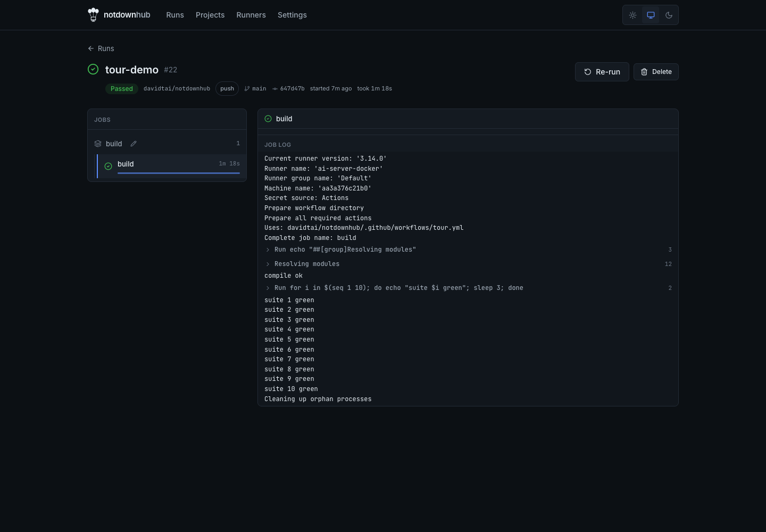The height and width of the screenshot is (532, 766).
Task: Click the commit hash 647d47b
Action: tap(293, 89)
